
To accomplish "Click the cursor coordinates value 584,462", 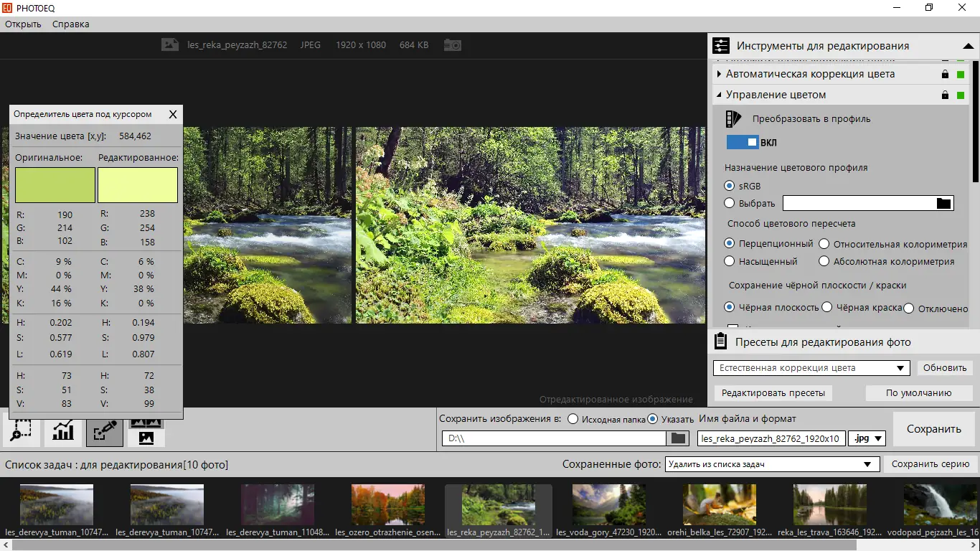I will point(135,136).
